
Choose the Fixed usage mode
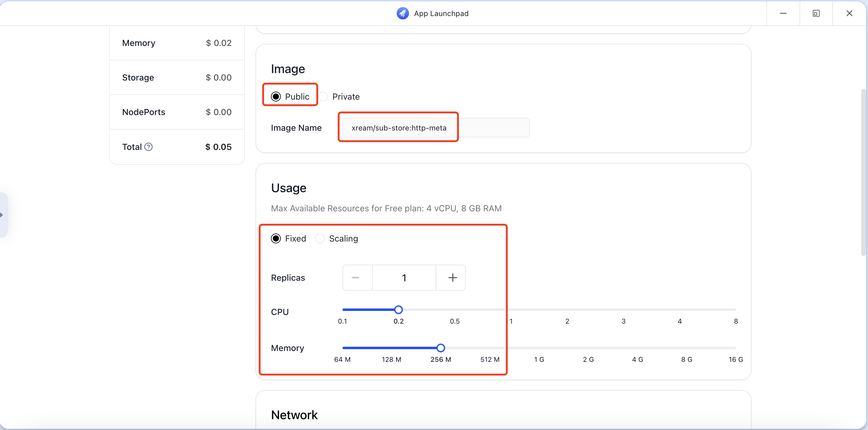coord(276,239)
